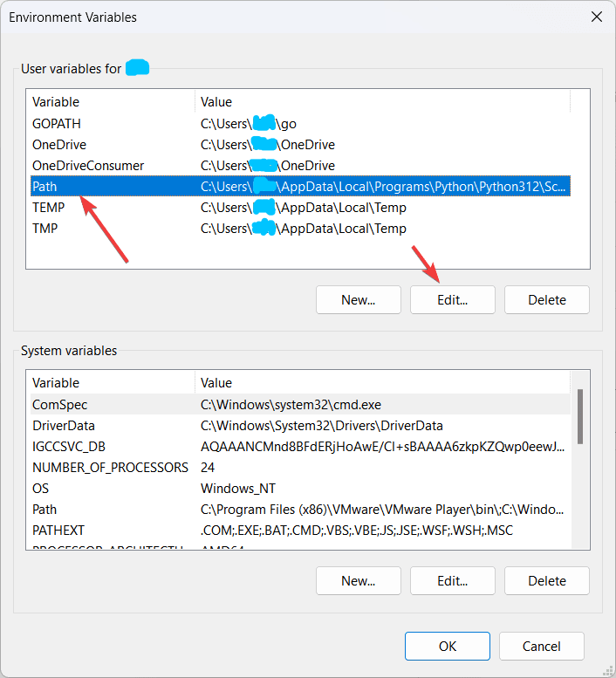Create a new system variable
The width and height of the screenshot is (616, 678).
tap(359, 581)
